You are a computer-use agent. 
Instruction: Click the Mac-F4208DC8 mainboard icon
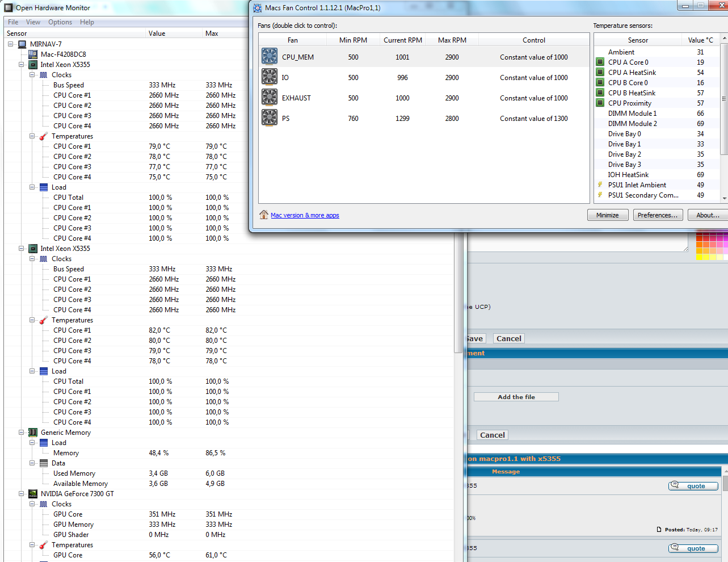point(33,54)
